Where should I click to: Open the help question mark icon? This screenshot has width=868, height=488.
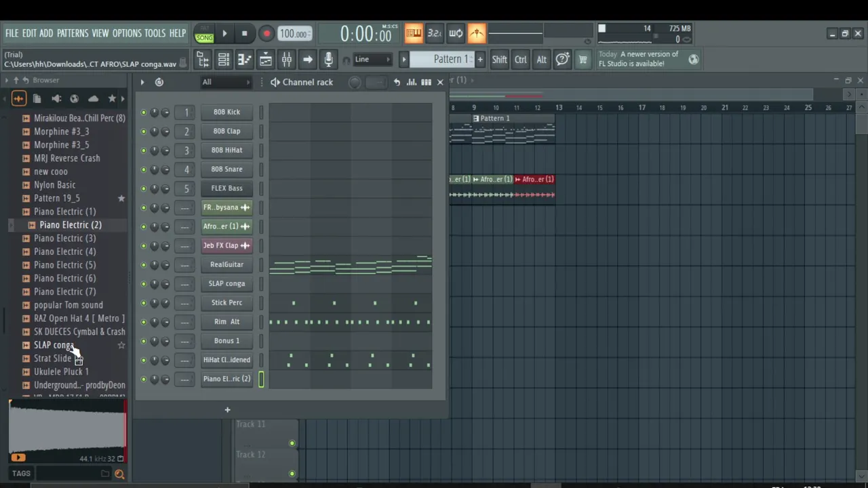[x=562, y=60]
